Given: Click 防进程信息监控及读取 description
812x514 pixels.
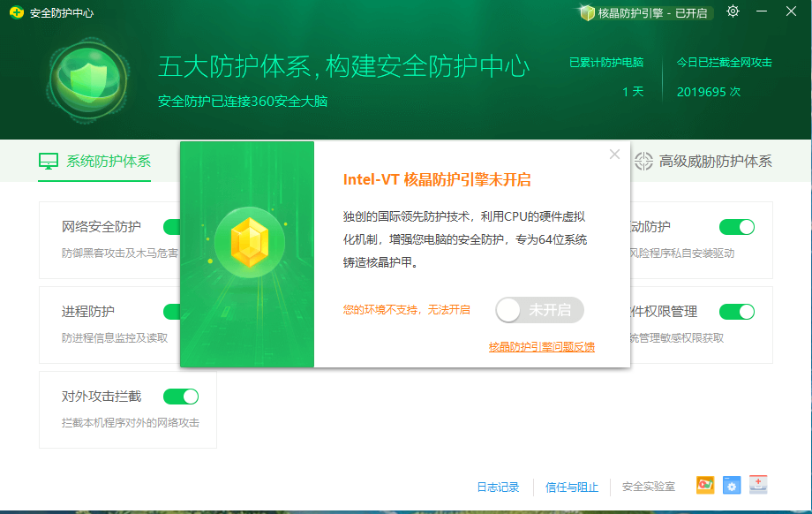Looking at the screenshot, I should tap(115, 338).
